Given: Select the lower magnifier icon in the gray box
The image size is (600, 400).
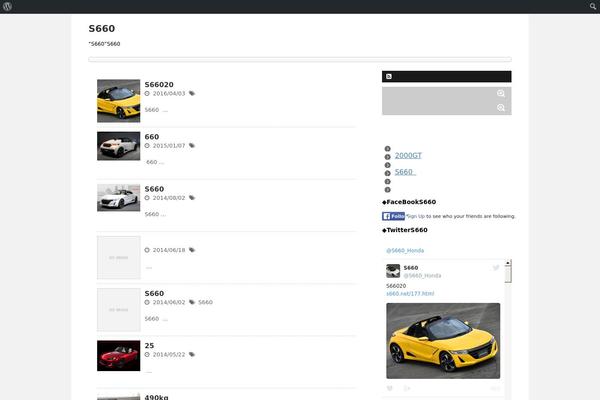Looking at the screenshot, I should point(501,108).
